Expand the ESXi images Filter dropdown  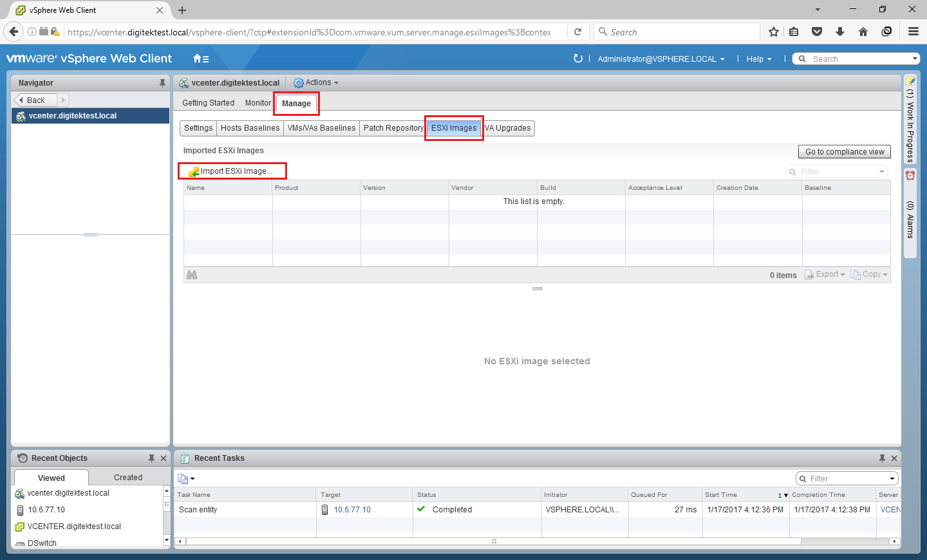[882, 172]
